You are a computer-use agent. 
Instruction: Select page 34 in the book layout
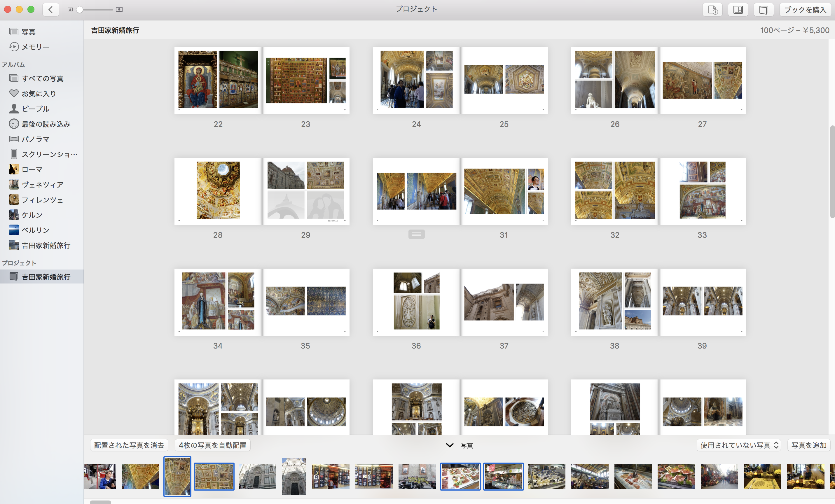coord(218,302)
